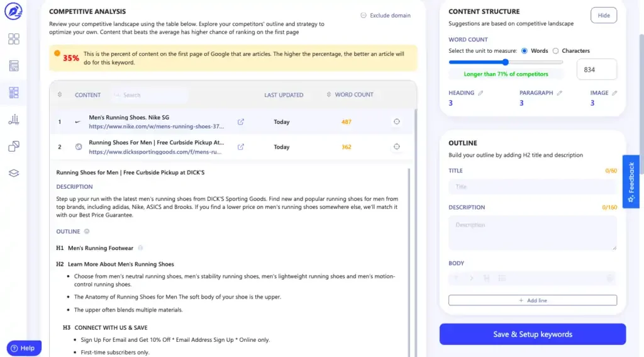Click sort icon left of CONTENT header

pos(60,94)
